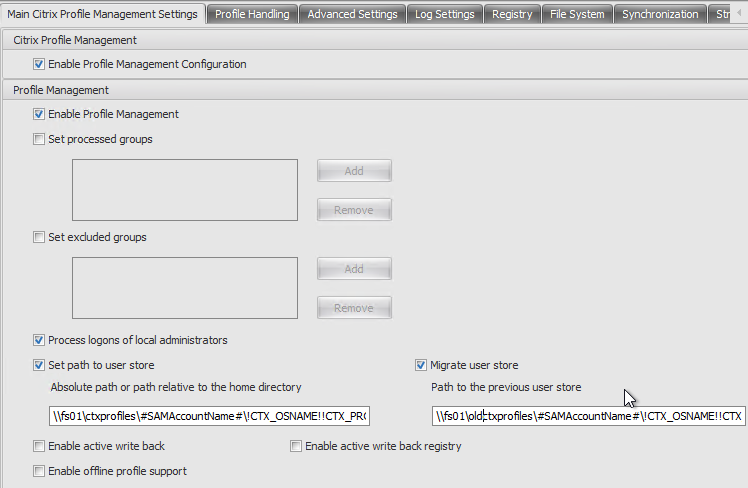Click Add button for processed groups
This screenshot has width=748, height=488.
pos(354,171)
